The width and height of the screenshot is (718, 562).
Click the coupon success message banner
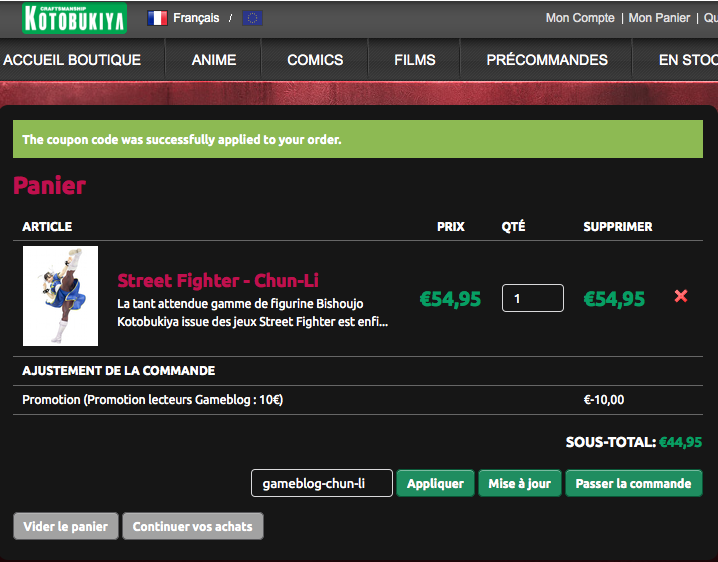[358, 139]
